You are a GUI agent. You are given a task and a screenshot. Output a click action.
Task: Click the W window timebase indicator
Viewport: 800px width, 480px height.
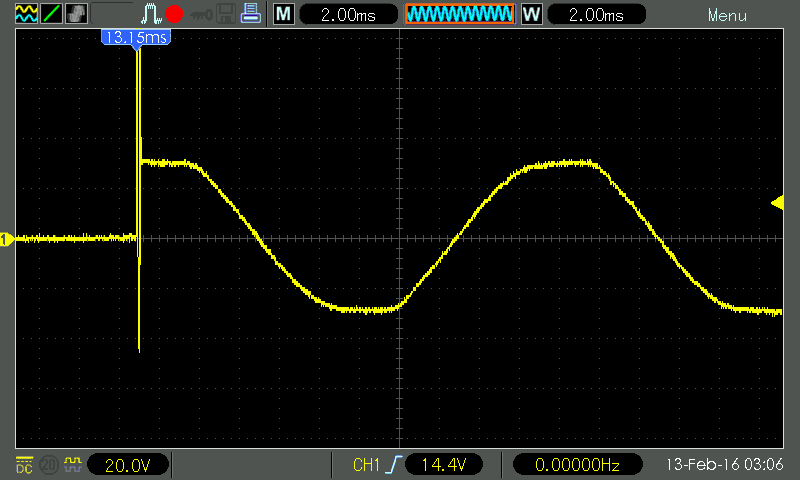coord(532,14)
